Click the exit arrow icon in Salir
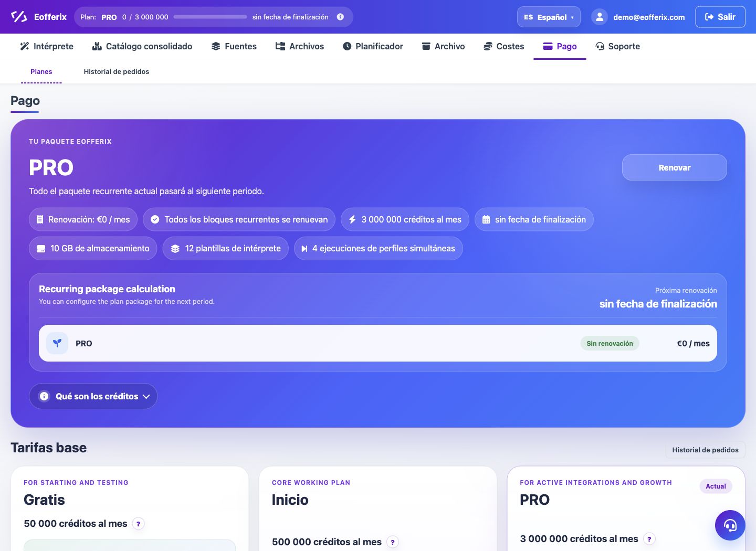 [709, 17]
